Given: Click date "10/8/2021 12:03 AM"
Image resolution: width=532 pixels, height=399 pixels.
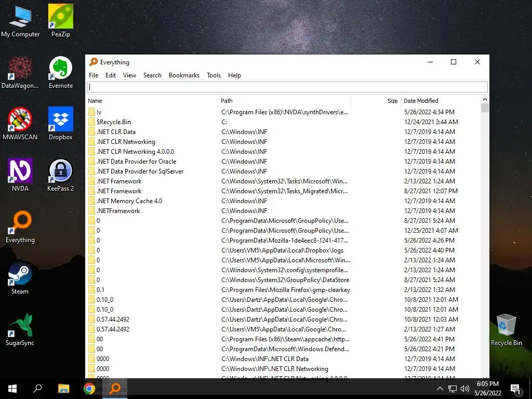Looking at the screenshot, I should [431, 320].
